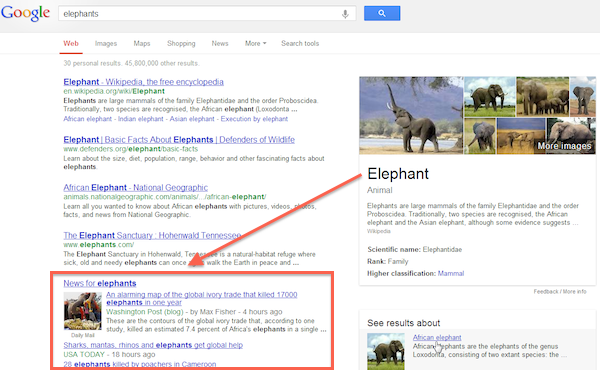Click Rank: Family text
This screenshot has width=600, height=370.
tap(388, 261)
